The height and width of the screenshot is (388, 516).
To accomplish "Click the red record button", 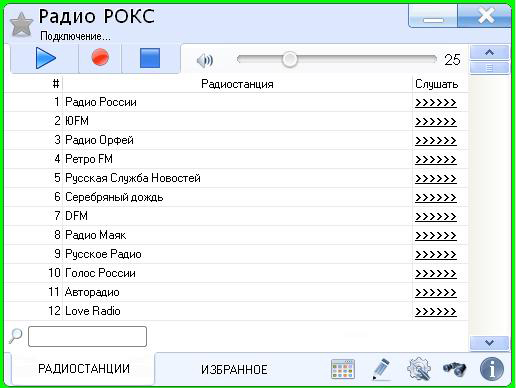I will [x=100, y=58].
